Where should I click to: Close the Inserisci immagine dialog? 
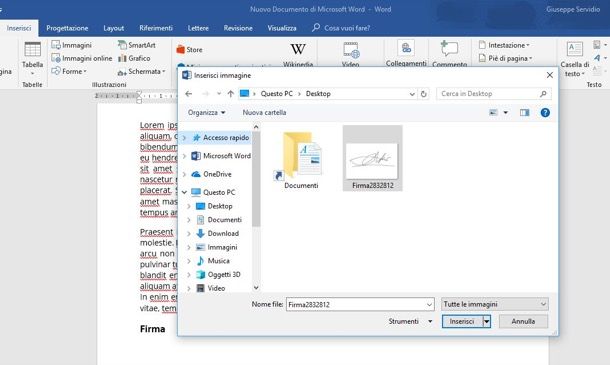pyautogui.click(x=549, y=75)
